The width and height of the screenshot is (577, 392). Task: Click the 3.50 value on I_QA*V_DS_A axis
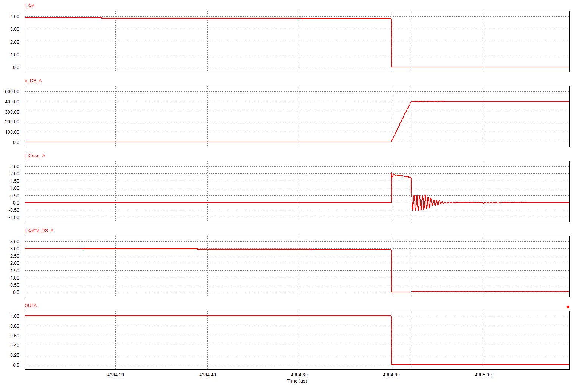(15, 242)
